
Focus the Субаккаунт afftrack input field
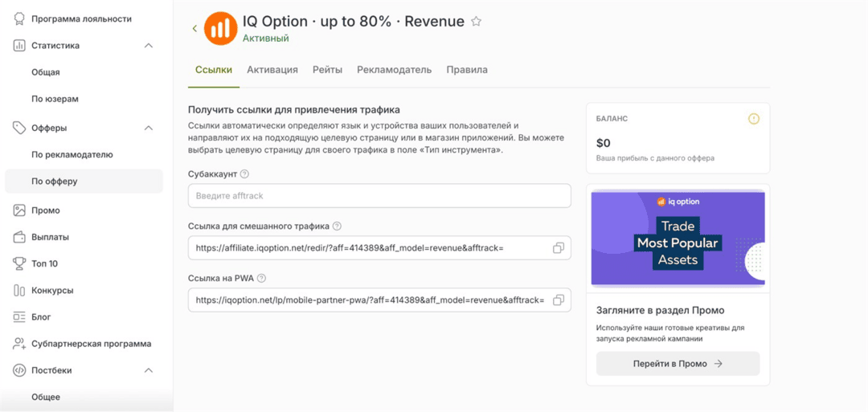pyautogui.click(x=379, y=196)
